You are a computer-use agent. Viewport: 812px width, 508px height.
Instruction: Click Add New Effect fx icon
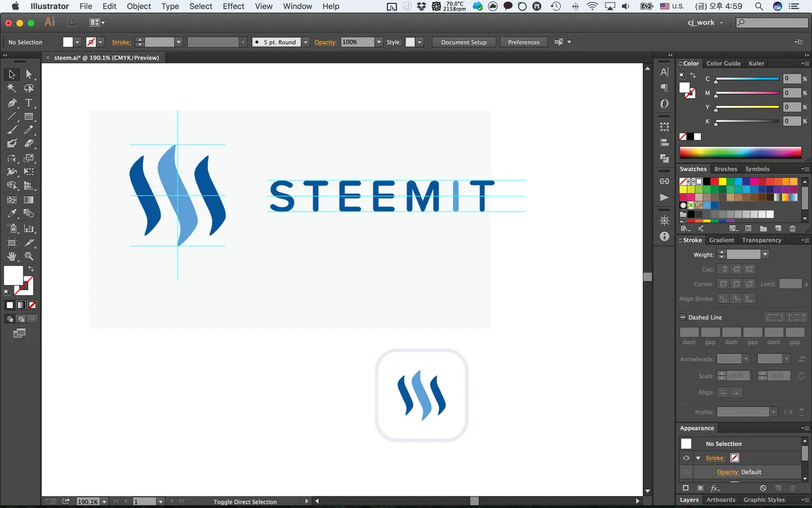coord(715,488)
